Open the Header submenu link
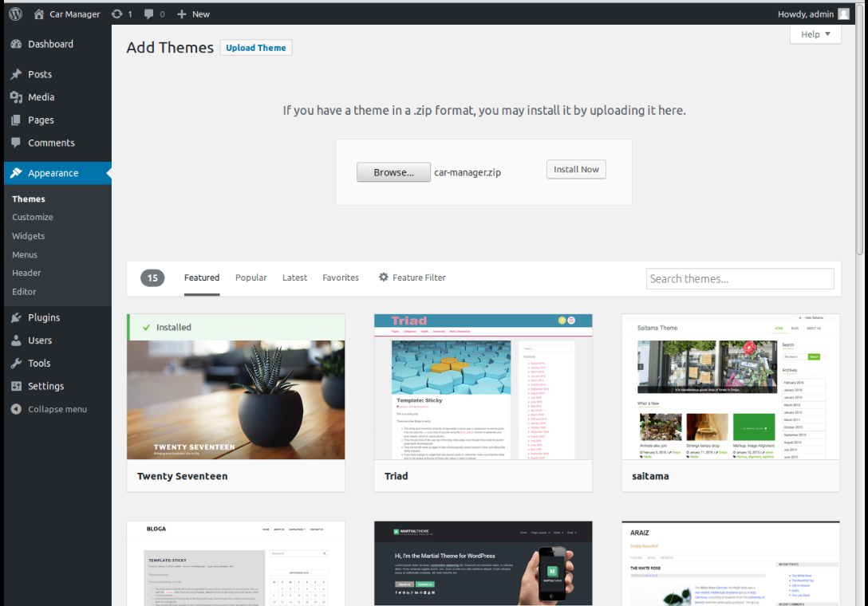Screen dimensions: 868x606 pos(26,273)
